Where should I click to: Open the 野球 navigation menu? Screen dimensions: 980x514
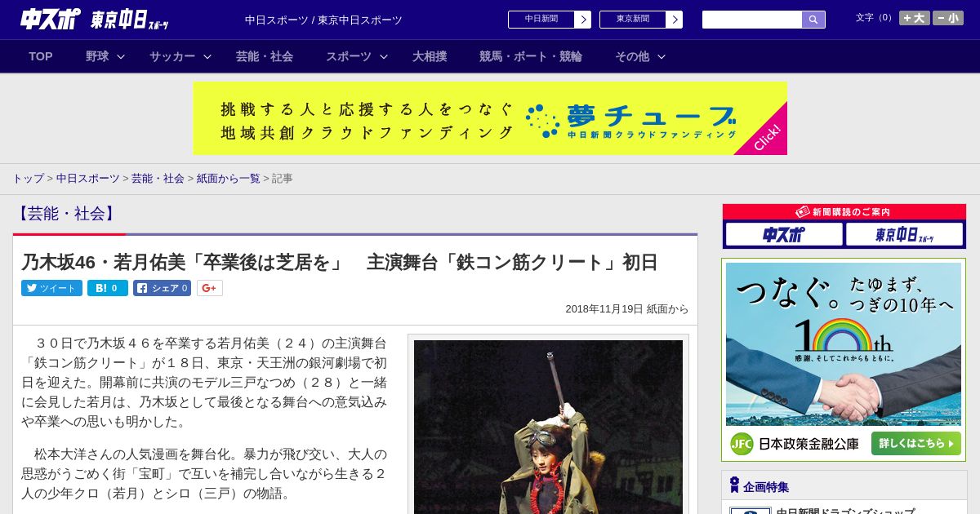[x=97, y=56]
